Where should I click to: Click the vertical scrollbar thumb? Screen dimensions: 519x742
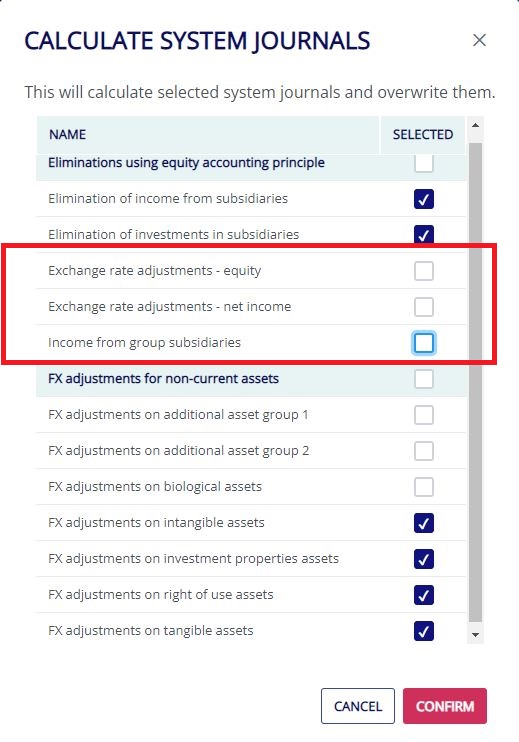pos(475,382)
